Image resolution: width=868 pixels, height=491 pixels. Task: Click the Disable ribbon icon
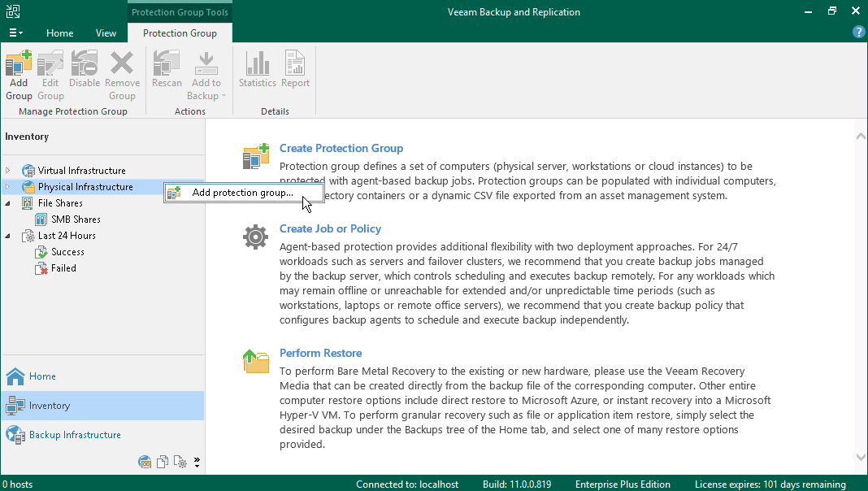tap(85, 70)
